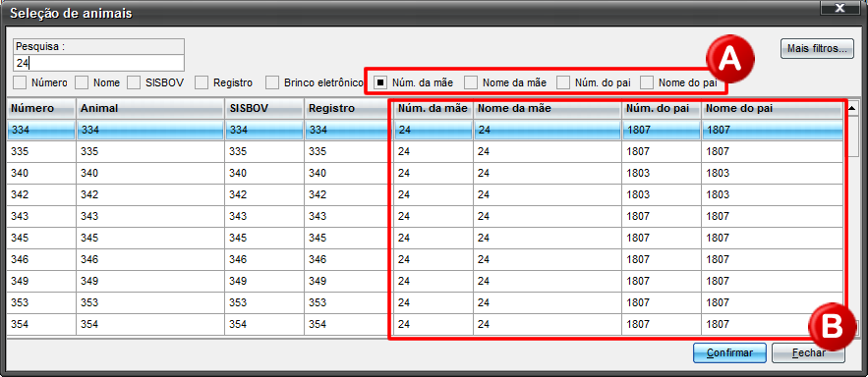This screenshot has width=868, height=377.
Task: Click Animal cell in row 343
Action: [x=150, y=216]
